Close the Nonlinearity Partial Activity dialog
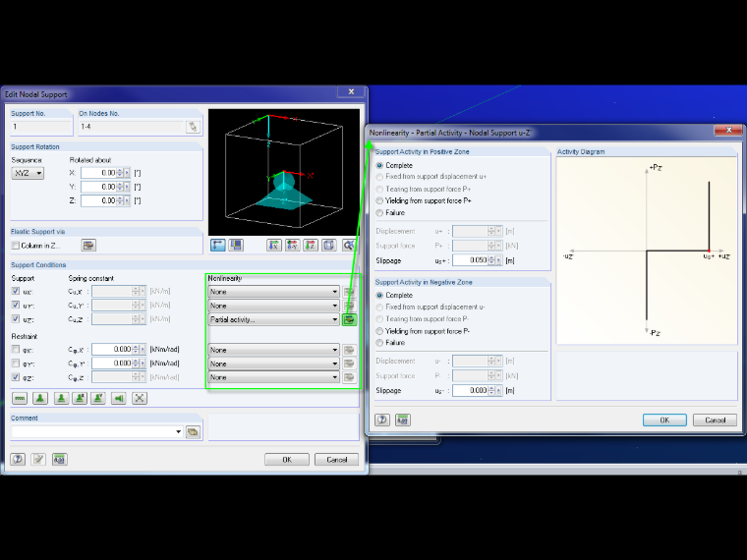 pos(728,130)
